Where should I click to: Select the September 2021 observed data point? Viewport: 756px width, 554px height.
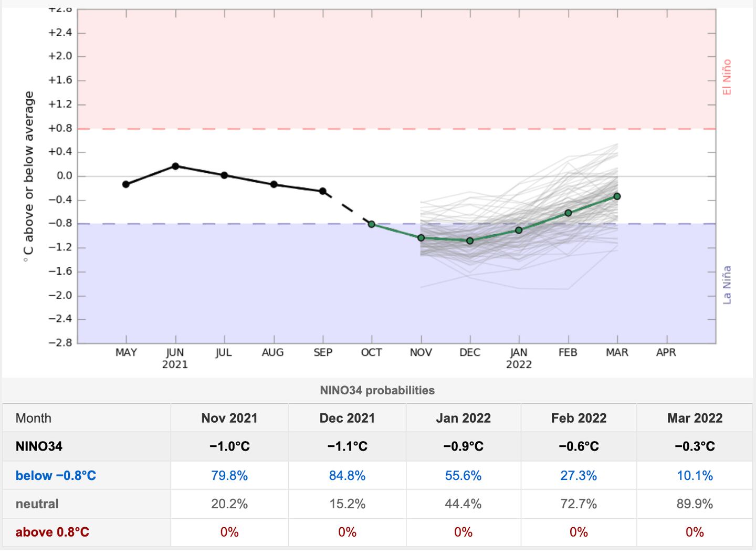[322, 191]
